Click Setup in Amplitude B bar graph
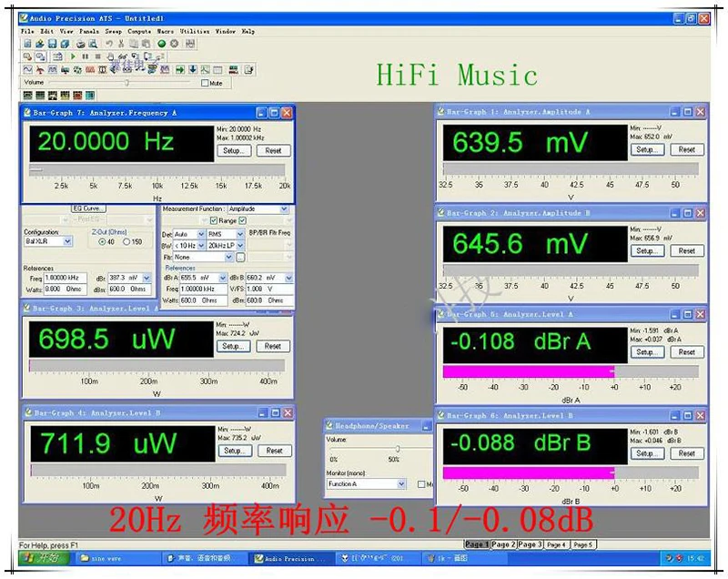 [x=647, y=250]
